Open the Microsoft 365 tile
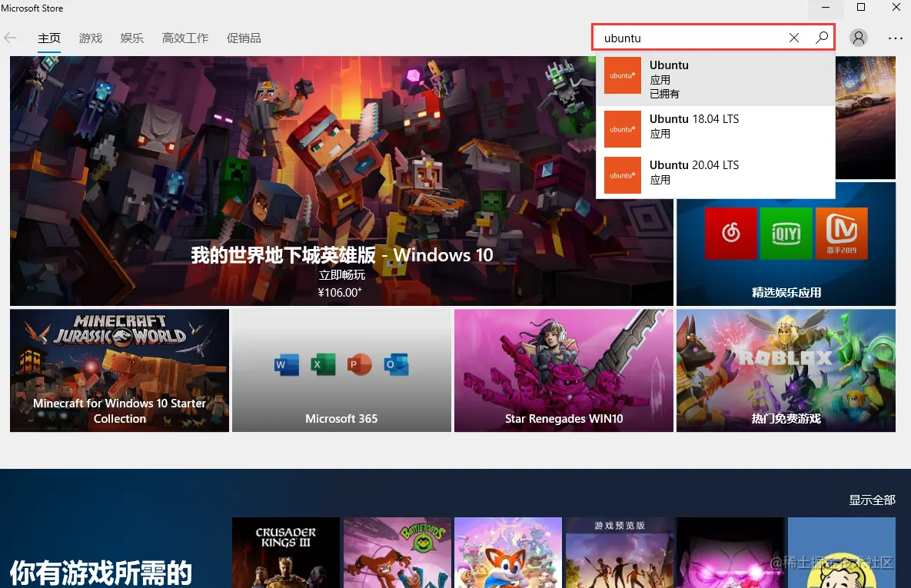The width and height of the screenshot is (911, 588). (x=341, y=370)
